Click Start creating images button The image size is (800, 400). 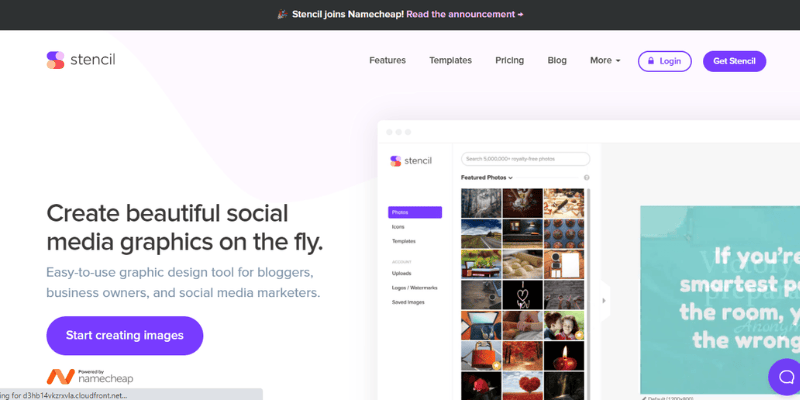(x=125, y=335)
